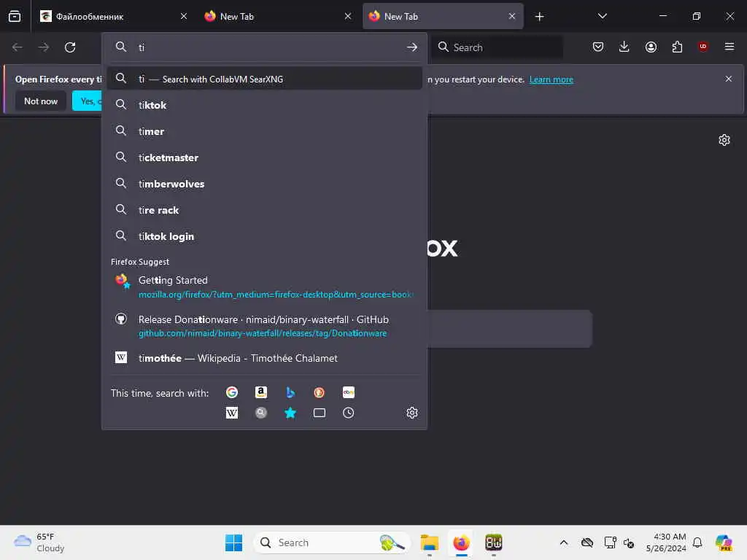Open search settings gear in dropdown

click(x=412, y=413)
